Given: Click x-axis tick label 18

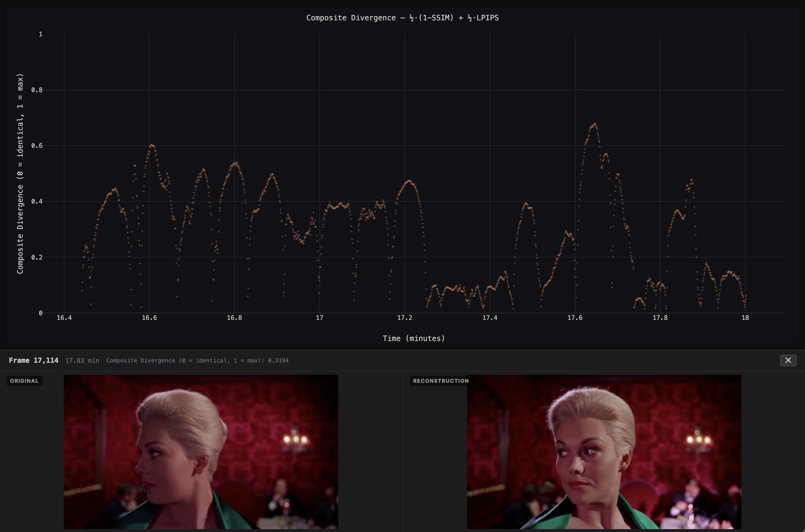Looking at the screenshot, I should [x=745, y=318].
